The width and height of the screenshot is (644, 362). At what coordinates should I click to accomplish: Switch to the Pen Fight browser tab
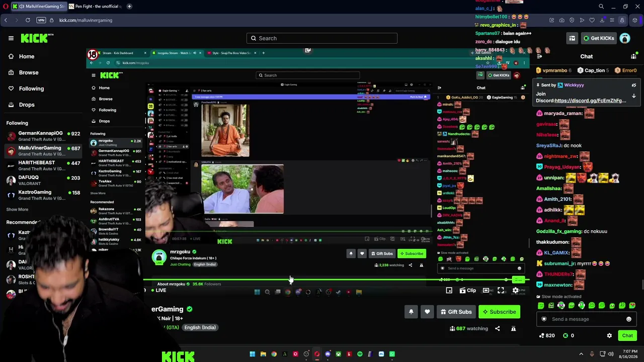pos(95,7)
